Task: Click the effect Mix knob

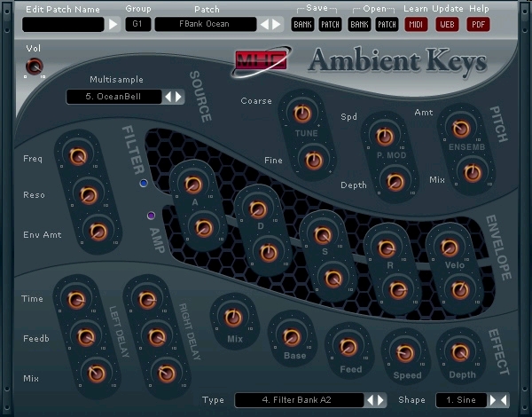Action: pyautogui.click(x=233, y=318)
